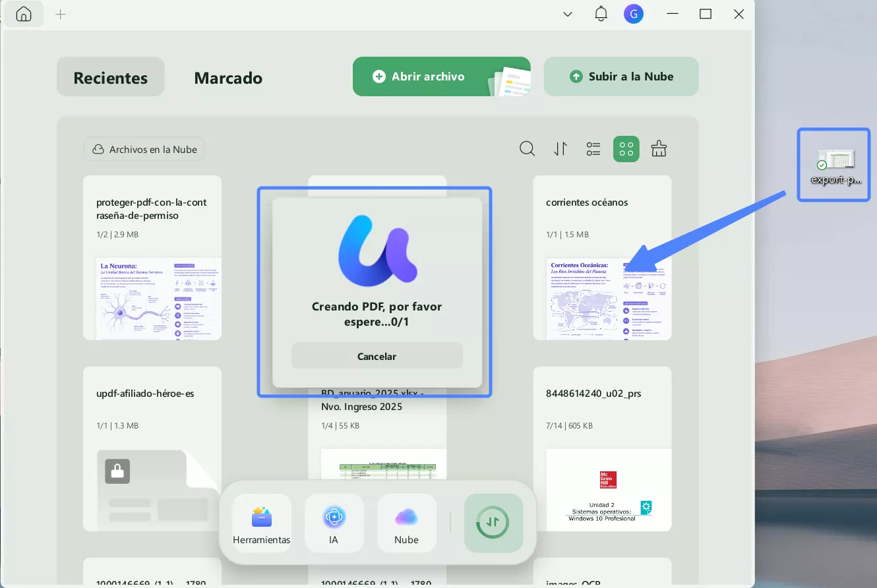Add a new tab with plus icon

pos(61,14)
